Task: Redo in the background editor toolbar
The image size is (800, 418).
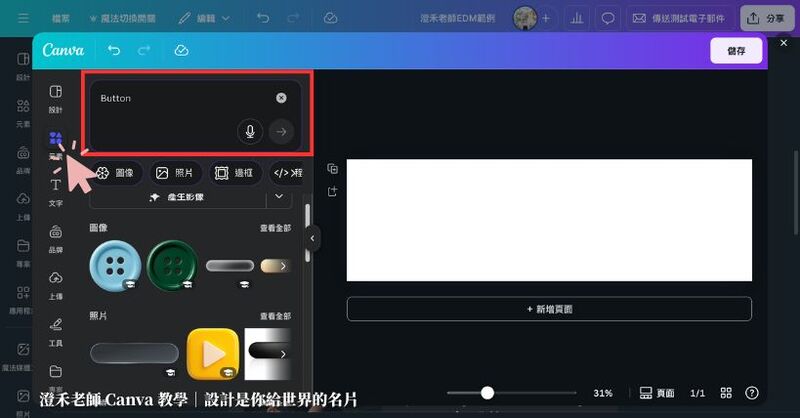Action: click(293, 18)
